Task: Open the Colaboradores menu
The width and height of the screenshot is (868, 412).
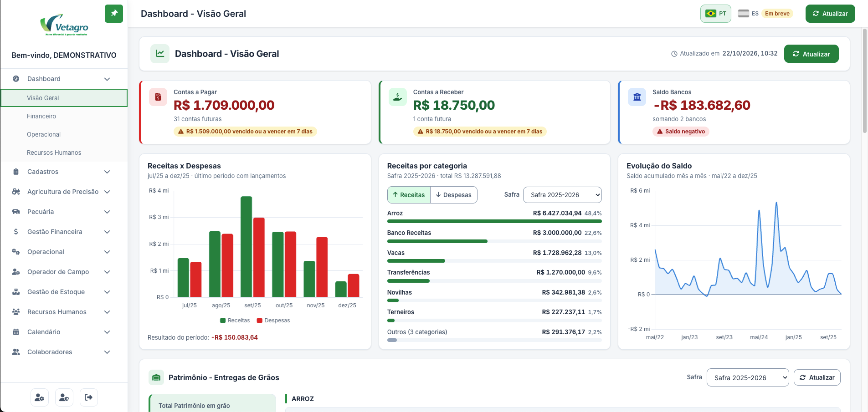Action: tap(64, 352)
